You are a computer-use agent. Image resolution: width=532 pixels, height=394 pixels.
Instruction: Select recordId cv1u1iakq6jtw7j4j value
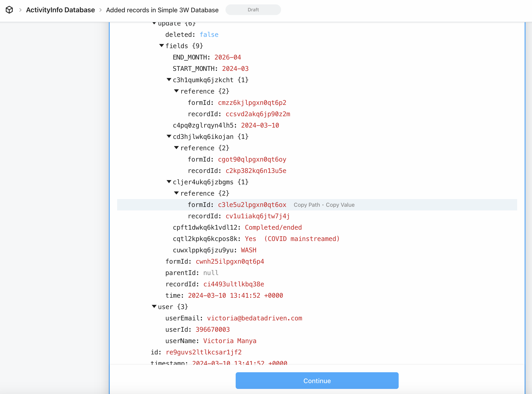pyautogui.click(x=257, y=216)
